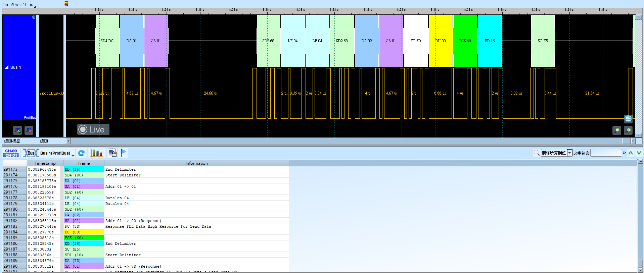Toggle the EX search option

click(625, 153)
